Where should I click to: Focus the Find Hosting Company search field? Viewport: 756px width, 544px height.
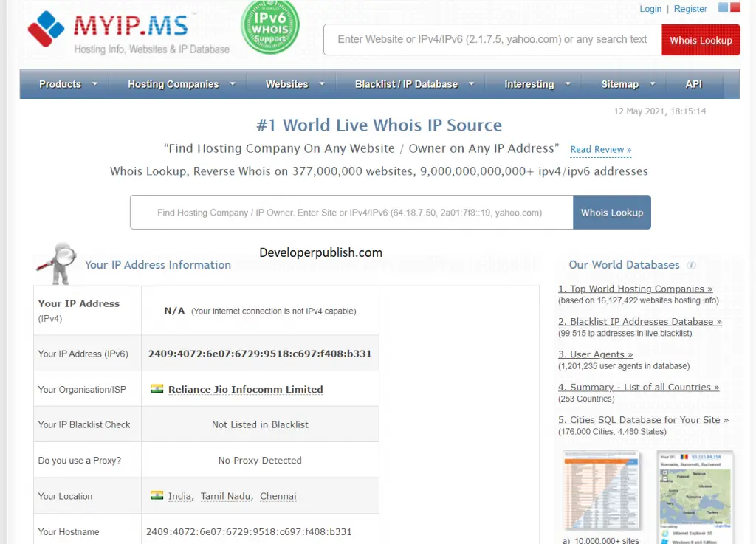pyautogui.click(x=351, y=213)
